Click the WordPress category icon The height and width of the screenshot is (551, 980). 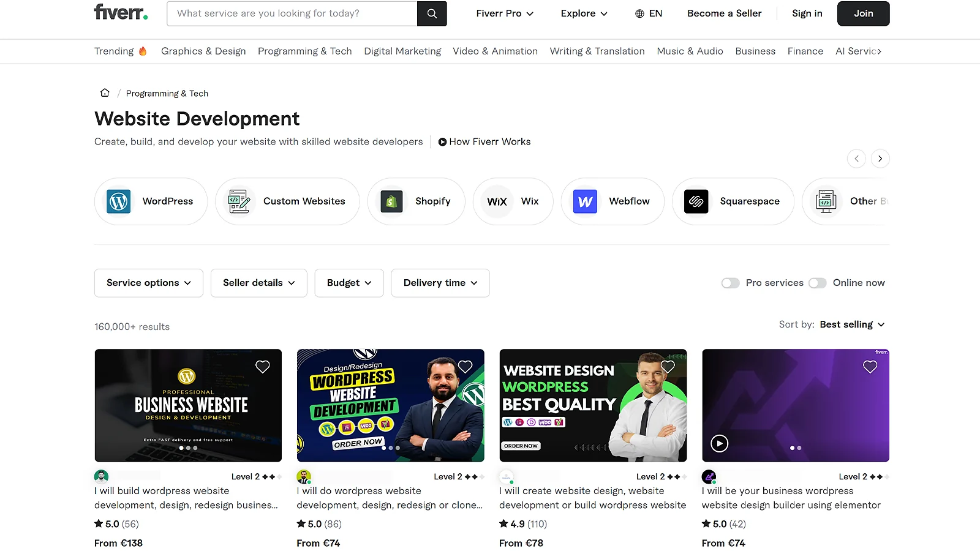(119, 201)
